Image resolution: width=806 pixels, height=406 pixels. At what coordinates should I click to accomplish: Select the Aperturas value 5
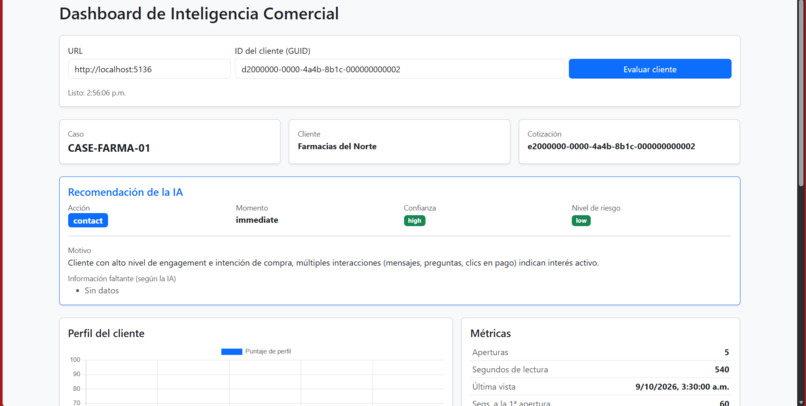pos(726,353)
